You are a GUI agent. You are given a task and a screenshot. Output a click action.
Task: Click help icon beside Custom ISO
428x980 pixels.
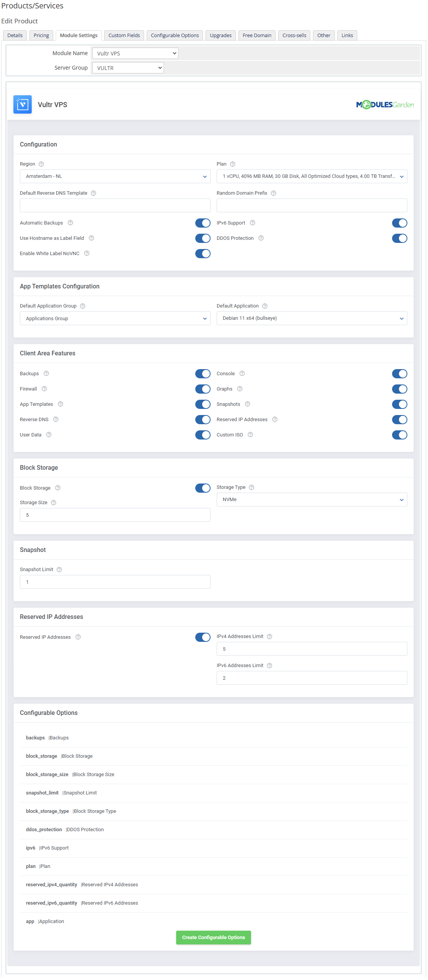(x=250, y=435)
